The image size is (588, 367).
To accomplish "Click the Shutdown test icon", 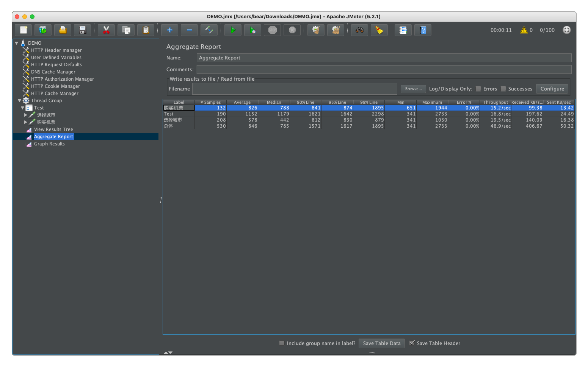I will pos(292,30).
